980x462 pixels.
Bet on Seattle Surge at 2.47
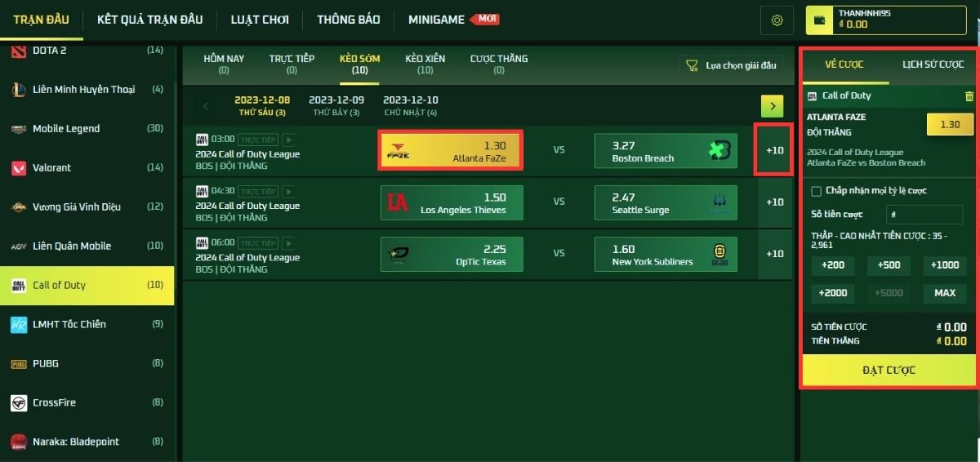click(666, 202)
